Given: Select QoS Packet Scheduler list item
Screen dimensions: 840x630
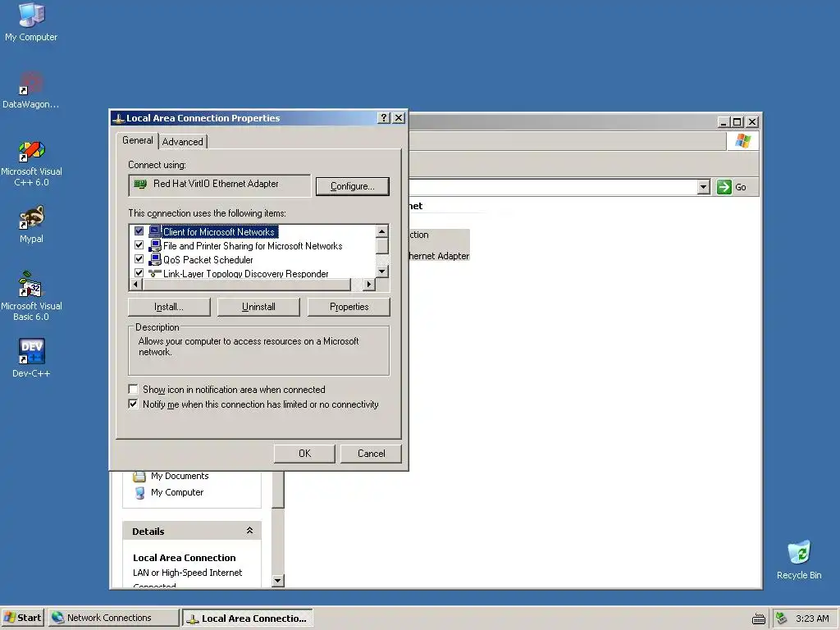Looking at the screenshot, I should (208, 260).
